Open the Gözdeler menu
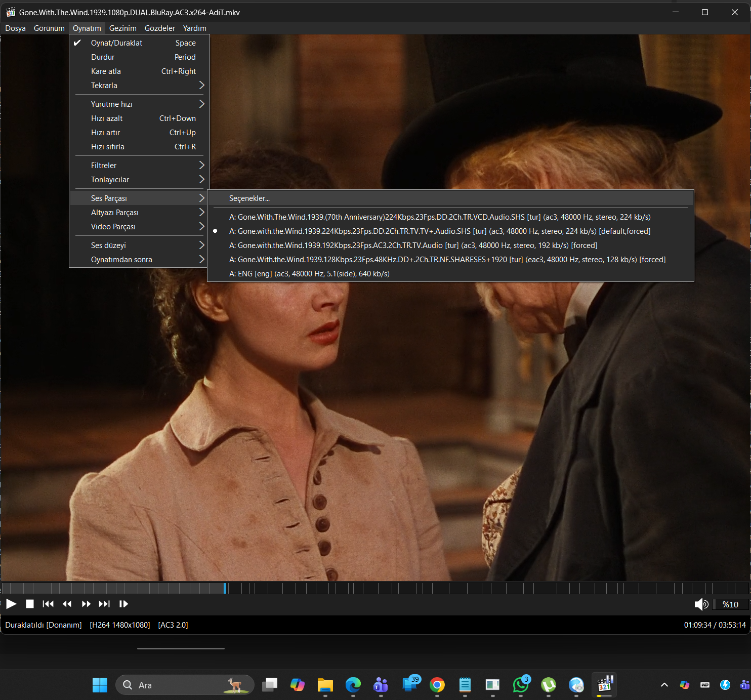Viewport: 751px width, 700px height. click(x=160, y=28)
